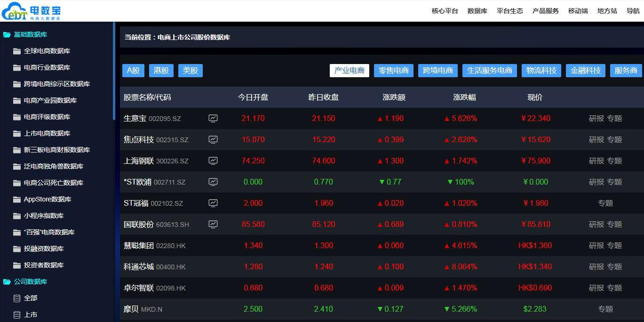
Task: Click the 今日开盘 column header
Action: pos(253,97)
